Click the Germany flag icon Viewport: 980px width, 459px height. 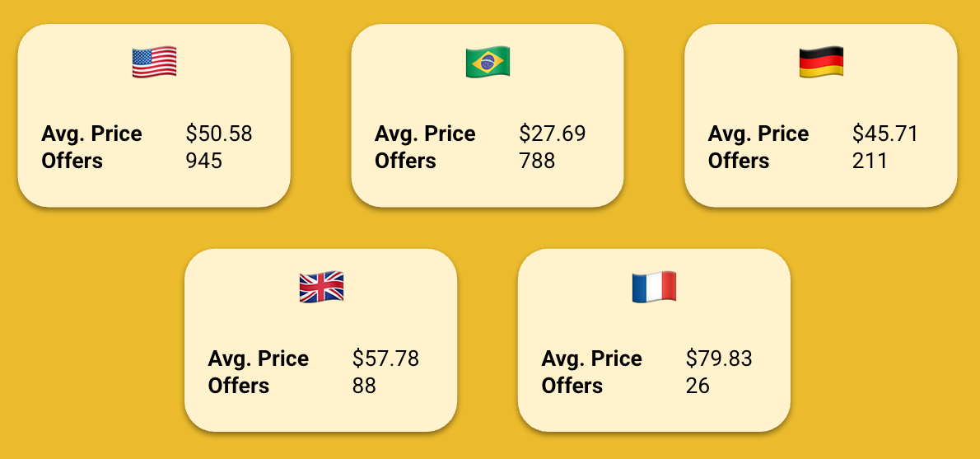pos(821,63)
